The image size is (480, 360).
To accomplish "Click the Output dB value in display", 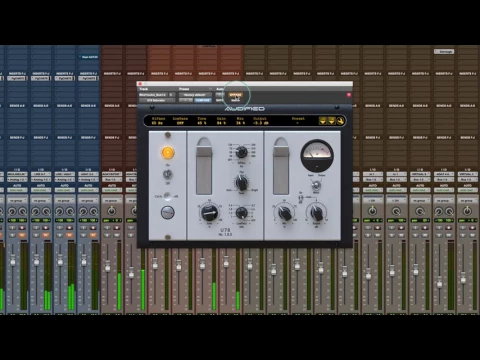I will (x=261, y=123).
